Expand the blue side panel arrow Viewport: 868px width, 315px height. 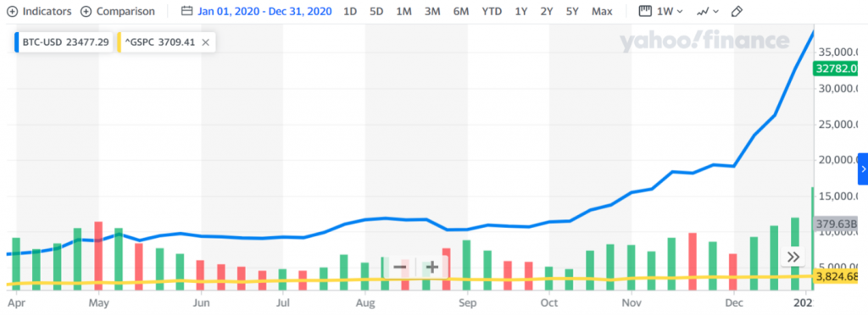[863, 169]
